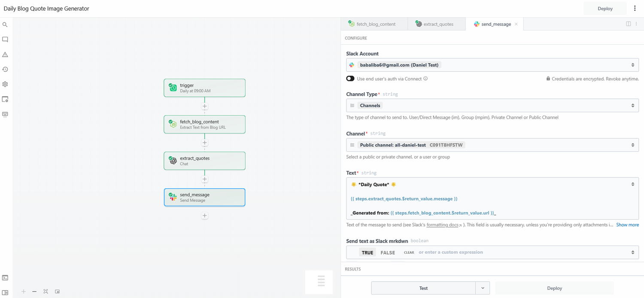Zoom in on the workflow canvas
This screenshot has width=644, height=298.
point(23,292)
